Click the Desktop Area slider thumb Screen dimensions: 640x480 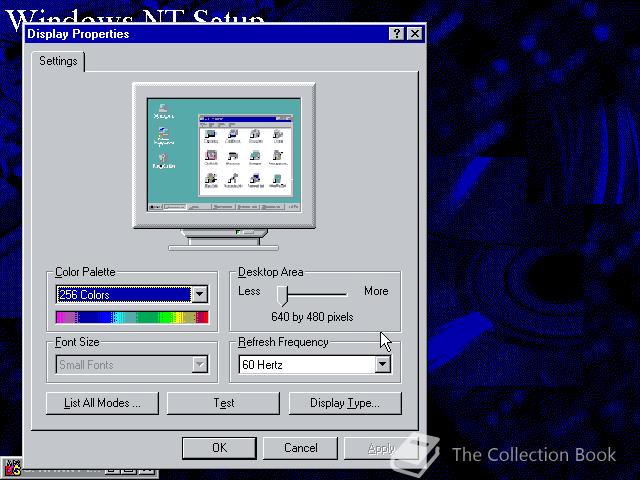(282, 296)
